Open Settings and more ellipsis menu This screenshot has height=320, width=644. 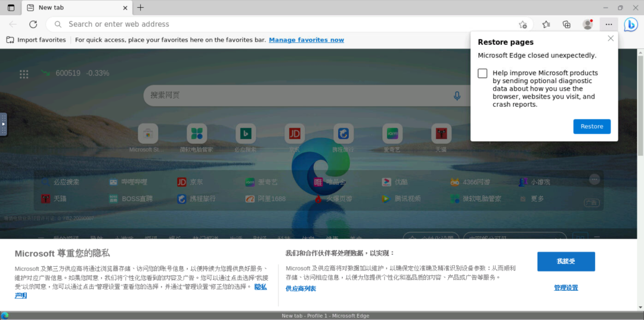coord(609,24)
